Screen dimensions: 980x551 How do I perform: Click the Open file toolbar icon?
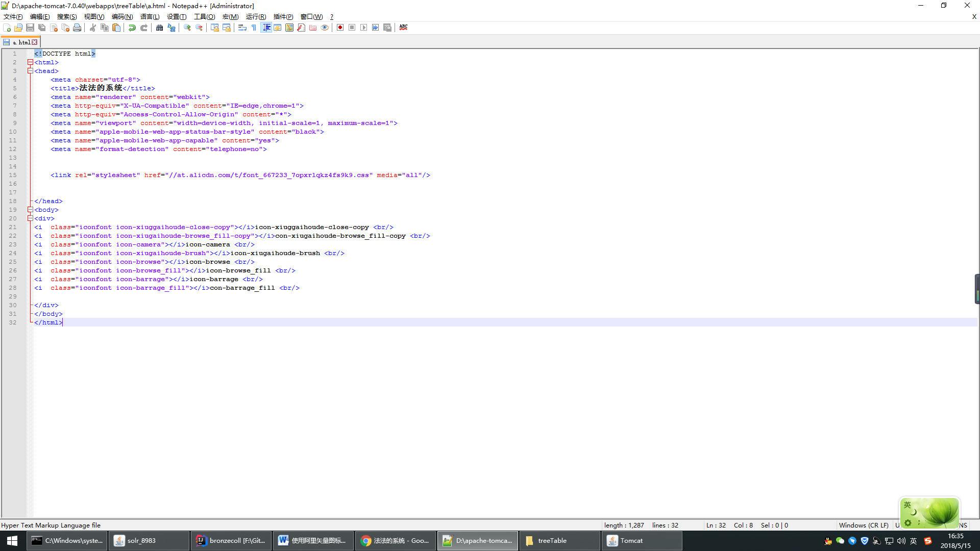[x=18, y=28]
